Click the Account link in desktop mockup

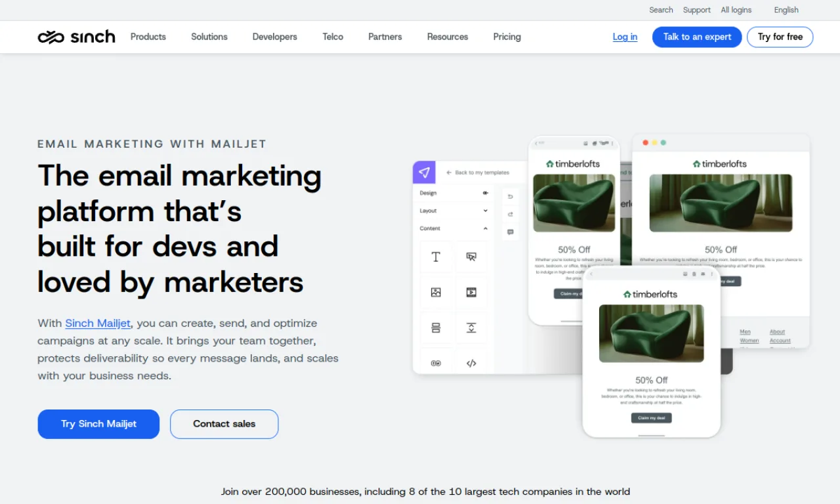(x=780, y=341)
